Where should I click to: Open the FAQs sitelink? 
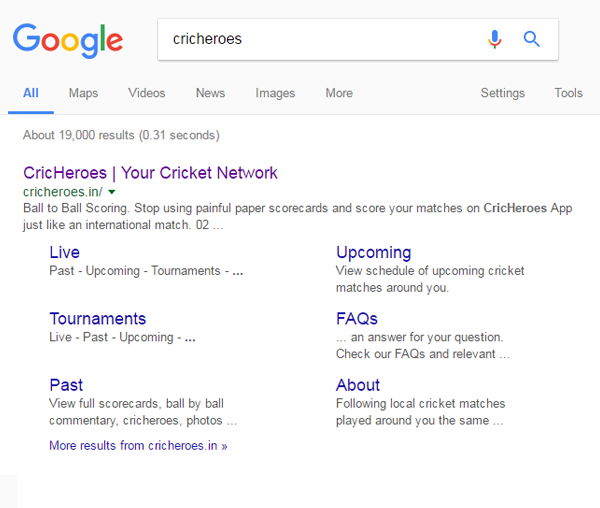tap(357, 319)
